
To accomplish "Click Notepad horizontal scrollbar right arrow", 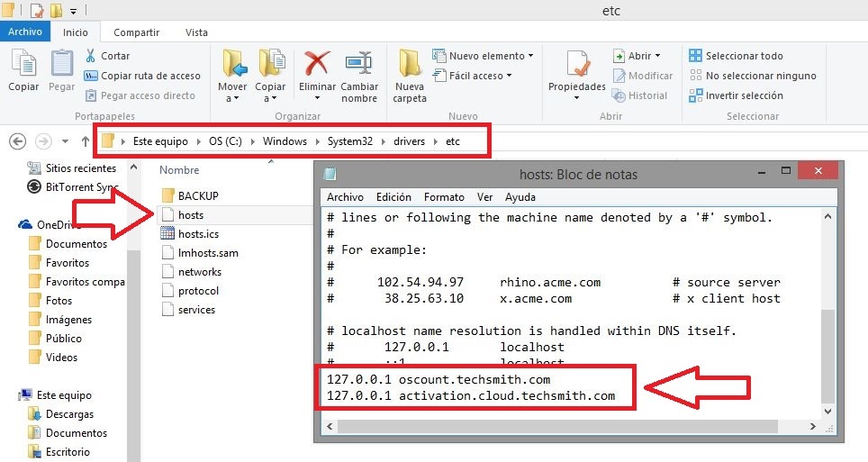I will [813, 426].
